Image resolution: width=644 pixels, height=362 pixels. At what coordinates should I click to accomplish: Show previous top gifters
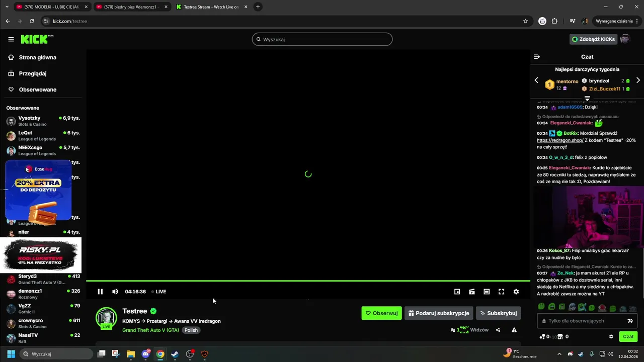tap(536, 80)
